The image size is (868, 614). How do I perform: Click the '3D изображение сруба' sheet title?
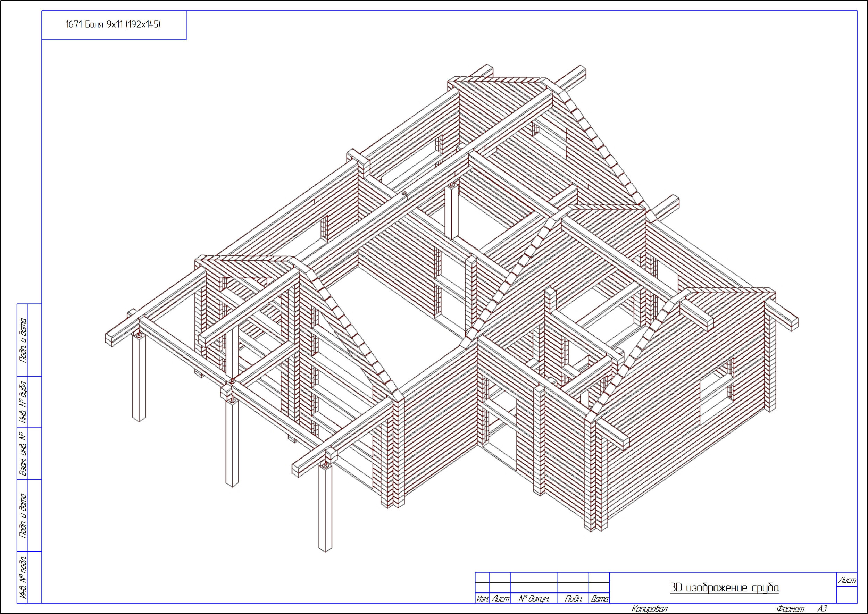tap(724, 588)
